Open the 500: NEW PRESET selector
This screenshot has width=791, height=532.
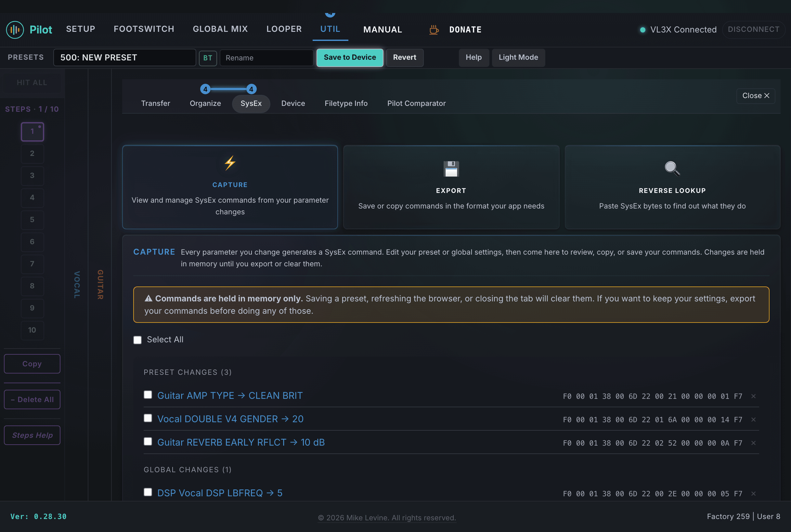(124, 57)
